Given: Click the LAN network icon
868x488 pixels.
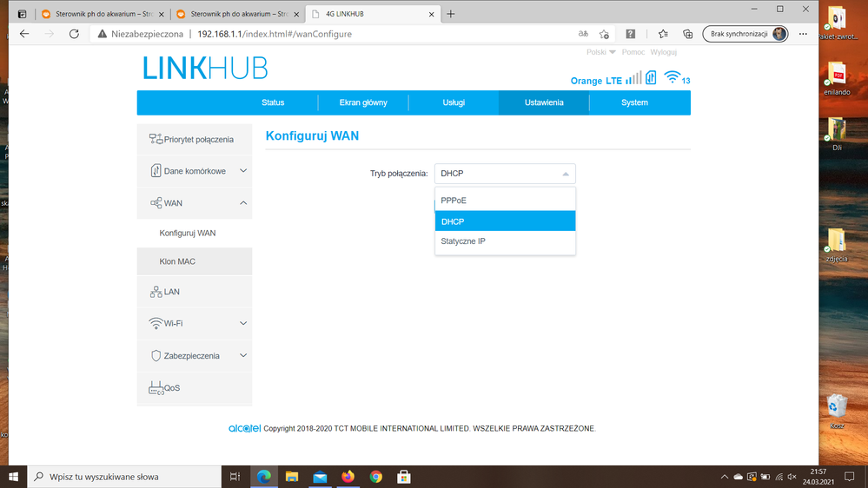Looking at the screenshot, I should [x=156, y=292].
